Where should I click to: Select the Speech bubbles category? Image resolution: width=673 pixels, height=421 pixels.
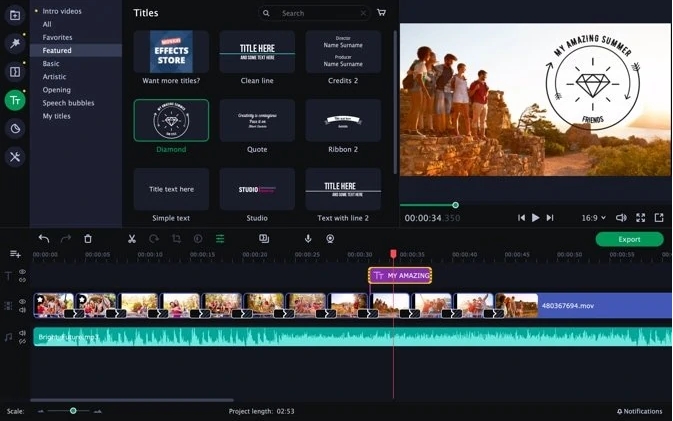coord(68,103)
